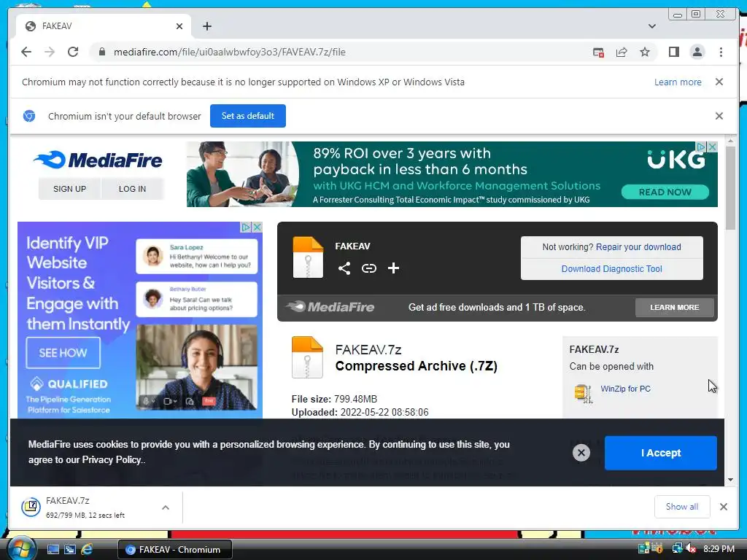Screen dimensions: 747x560
Task: Click the plus icon under FAKEAV
Action: point(393,268)
